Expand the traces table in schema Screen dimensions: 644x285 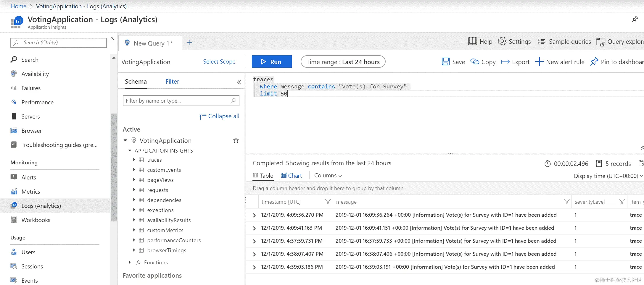click(x=134, y=160)
